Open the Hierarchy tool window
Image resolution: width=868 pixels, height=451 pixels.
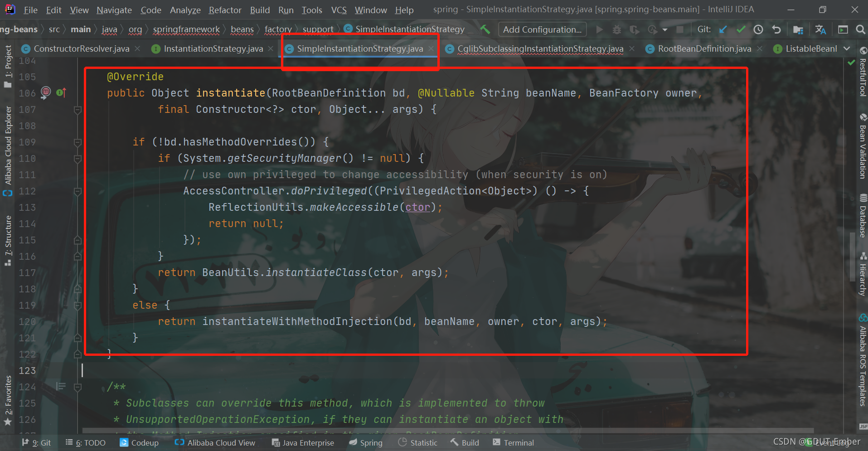[863, 274]
